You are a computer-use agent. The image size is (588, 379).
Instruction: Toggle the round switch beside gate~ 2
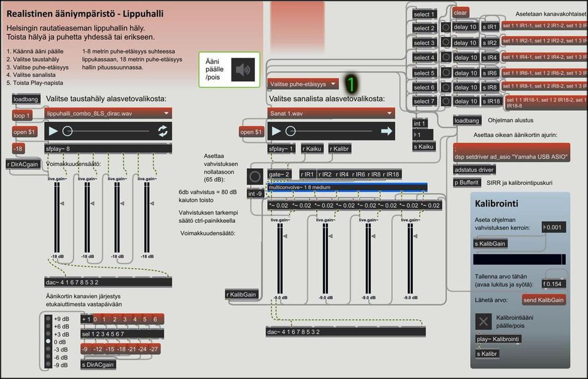[x=254, y=176]
